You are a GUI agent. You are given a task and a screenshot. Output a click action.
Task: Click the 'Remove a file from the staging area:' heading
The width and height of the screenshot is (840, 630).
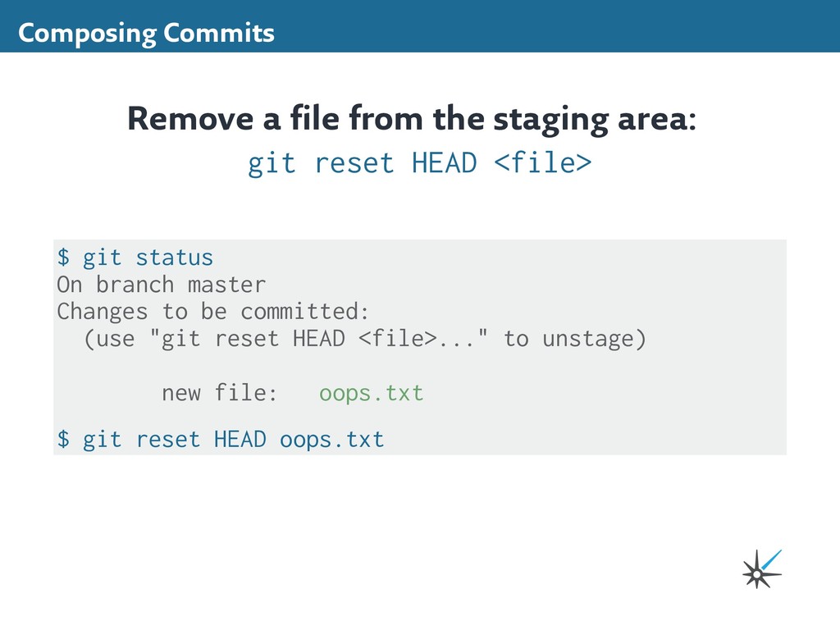(x=412, y=119)
